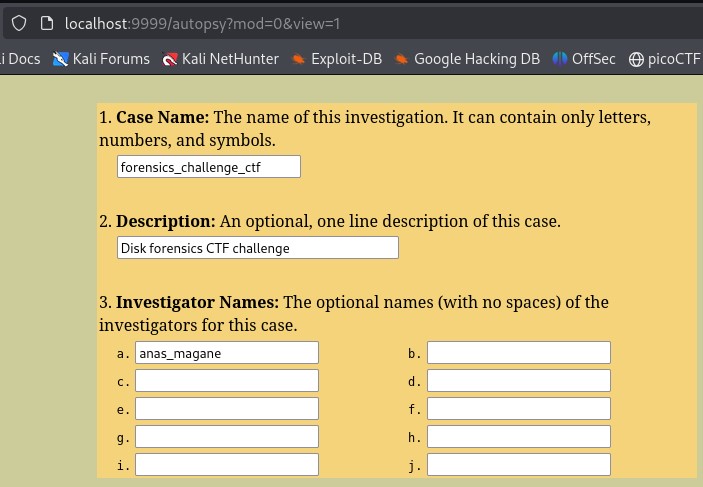Open the OffSec bookmark
703x487 pixels.
(584, 59)
